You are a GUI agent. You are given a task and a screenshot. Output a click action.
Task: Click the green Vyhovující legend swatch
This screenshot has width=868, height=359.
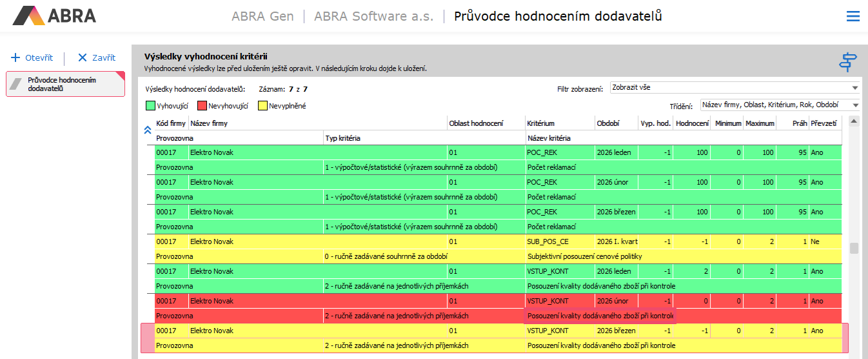coord(150,105)
